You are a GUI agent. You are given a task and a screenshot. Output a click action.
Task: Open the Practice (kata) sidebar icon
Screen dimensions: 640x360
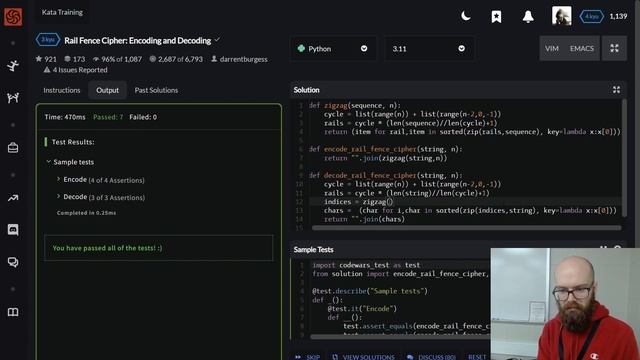pyautogui.click(x=13, y=66)
